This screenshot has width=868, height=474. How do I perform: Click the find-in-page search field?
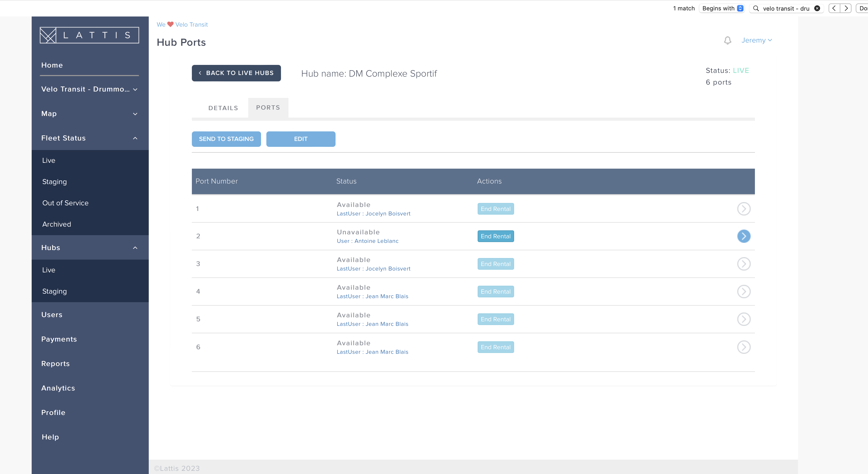coord(785,9)
